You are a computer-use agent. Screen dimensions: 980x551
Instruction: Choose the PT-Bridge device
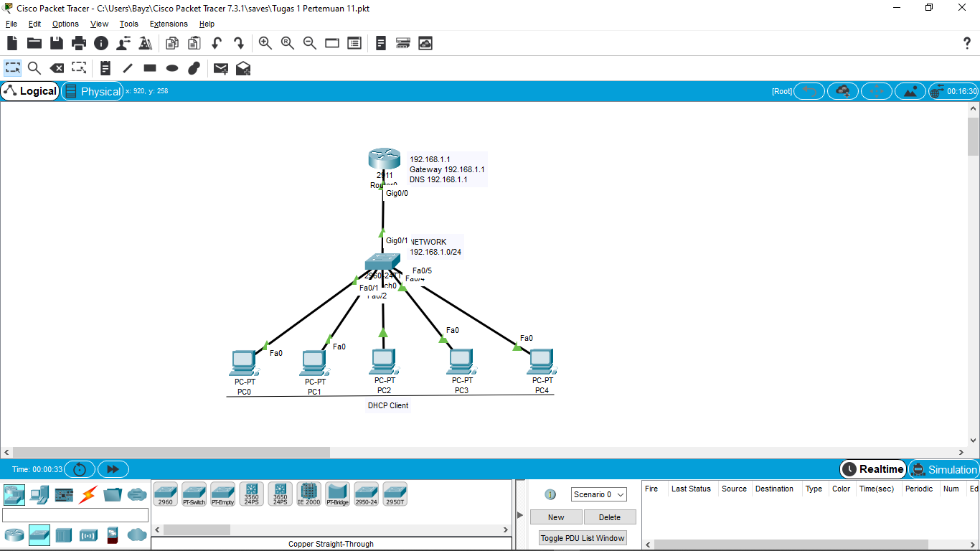pyautogui.click(x=337, y=494)
